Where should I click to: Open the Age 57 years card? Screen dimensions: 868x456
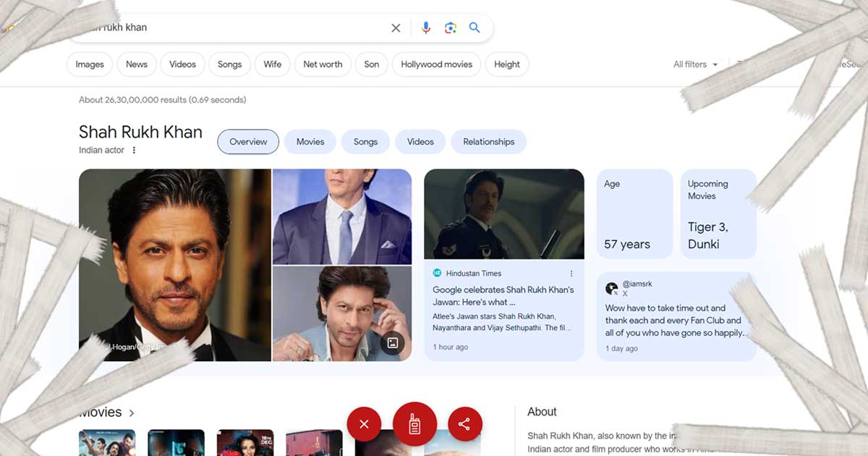point(634,214)
